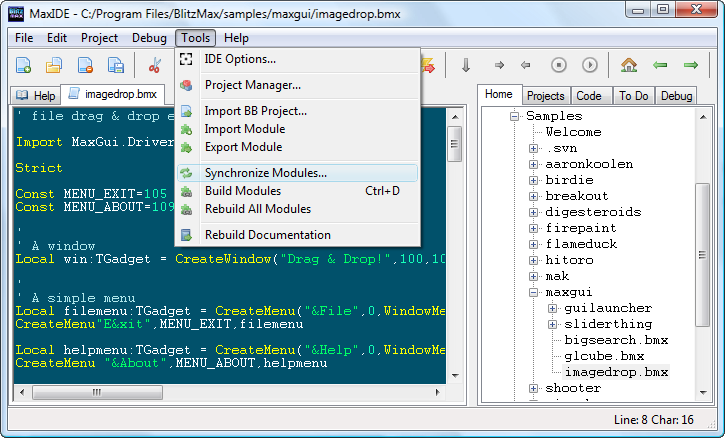
Task: Click the Save file toolbar icon
Action: click(116, 65)
